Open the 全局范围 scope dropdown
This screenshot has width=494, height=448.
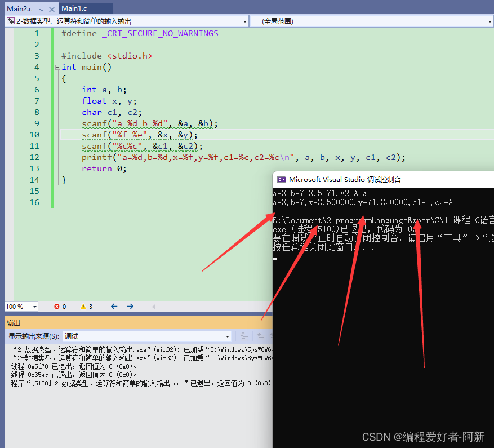[x=490, y=21]
